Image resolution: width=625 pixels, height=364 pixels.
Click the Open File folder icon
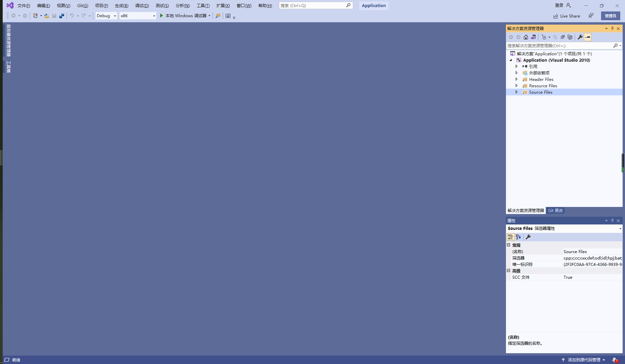tap(47, 16)
